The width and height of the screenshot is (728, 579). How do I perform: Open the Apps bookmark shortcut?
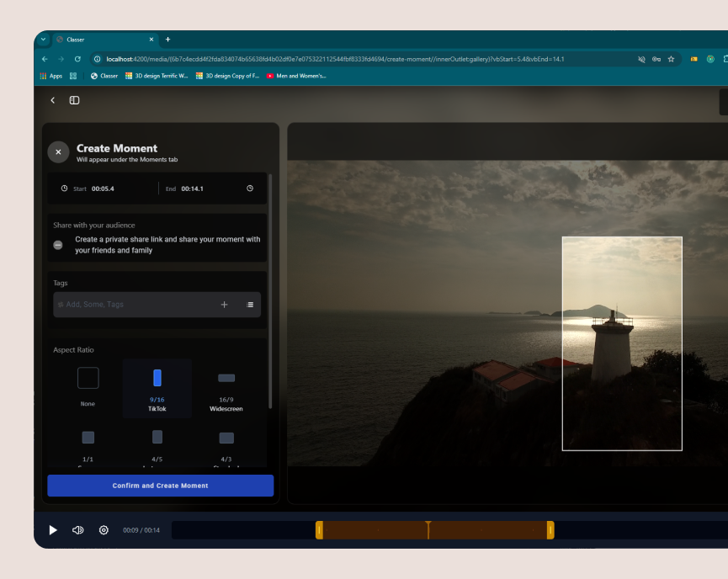51,76
